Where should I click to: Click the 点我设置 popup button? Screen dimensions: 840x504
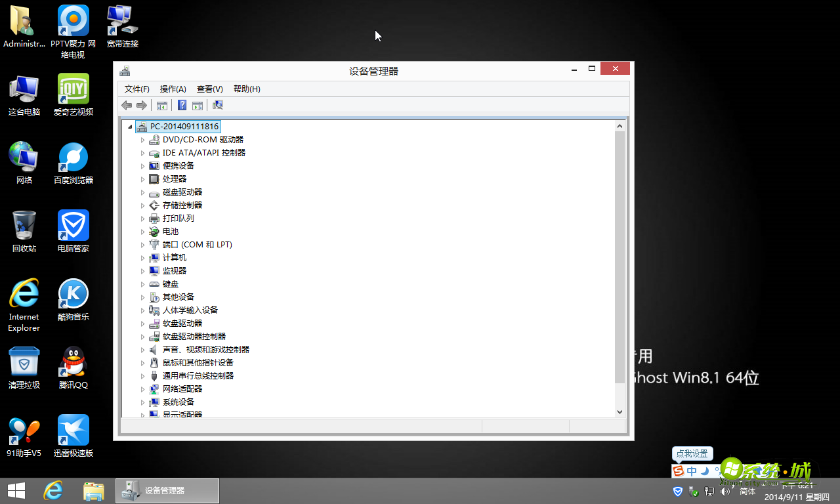point(692,453)
